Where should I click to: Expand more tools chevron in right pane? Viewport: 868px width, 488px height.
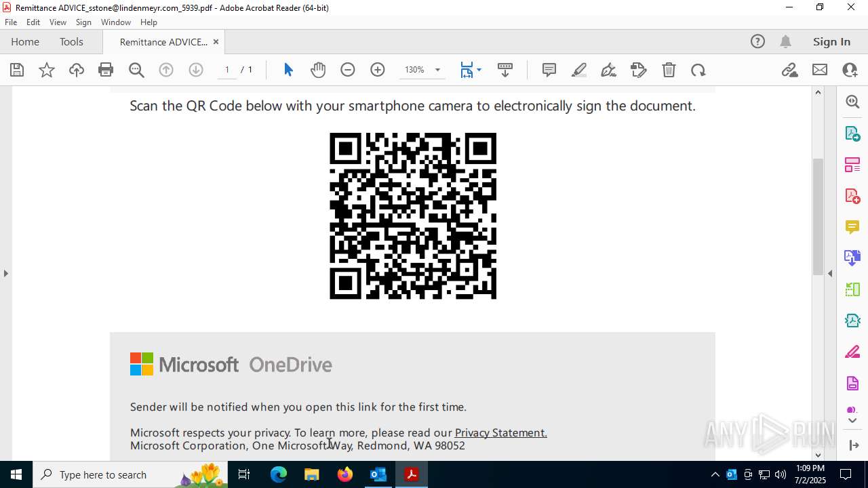click(x=852, y=420)
